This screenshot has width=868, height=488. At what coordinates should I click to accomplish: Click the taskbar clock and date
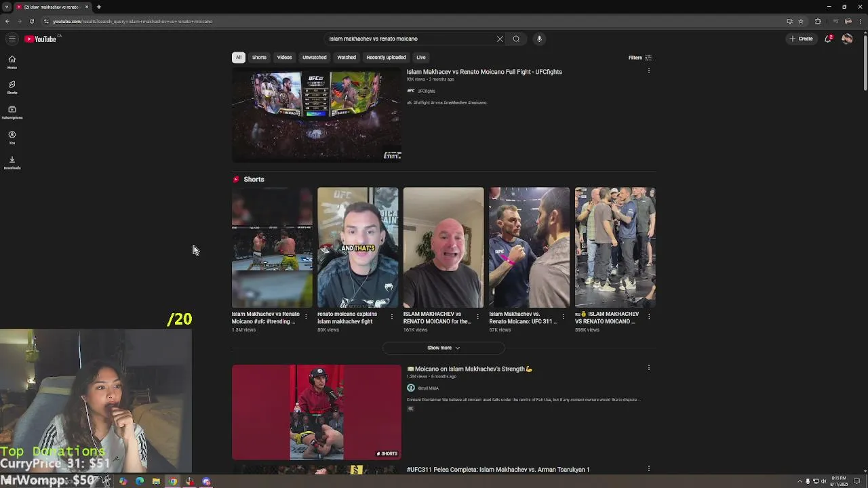coord(839,481)
